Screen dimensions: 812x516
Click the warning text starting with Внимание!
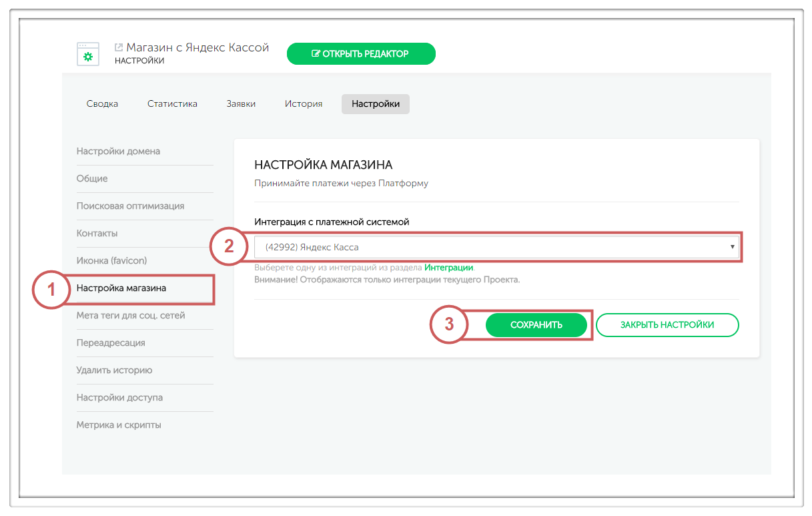point(387,280)
